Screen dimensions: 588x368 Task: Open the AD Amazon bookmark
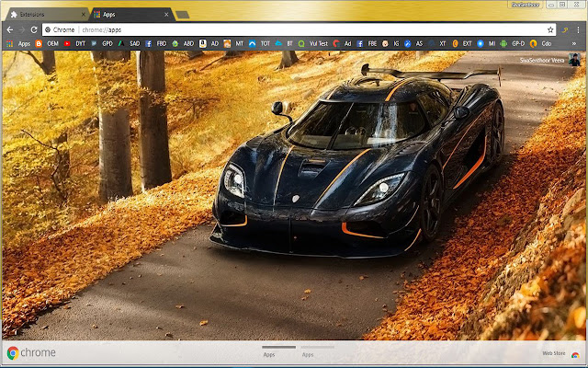[x=209, y=43]
